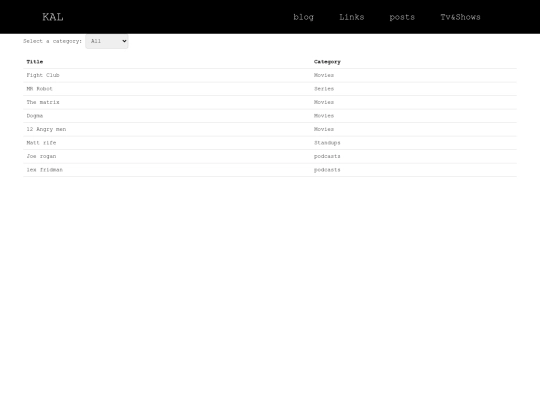The width and height of the screenshot is (540, 405).
Task: Click the Title column header
Action: click(x=35, y=62)
